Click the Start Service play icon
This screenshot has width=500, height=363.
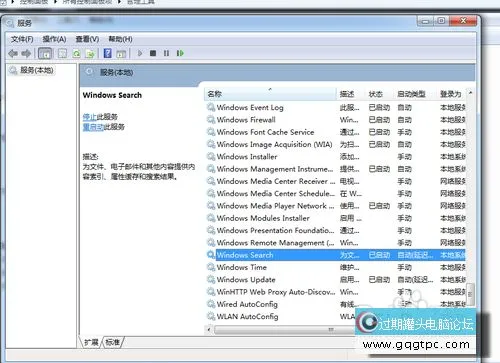coord(140,53)
